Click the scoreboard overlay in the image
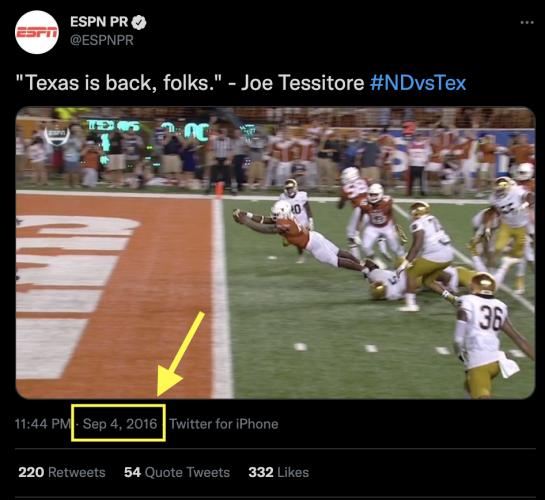This screenshot has height=500, width=545. [x=148, y=130]
